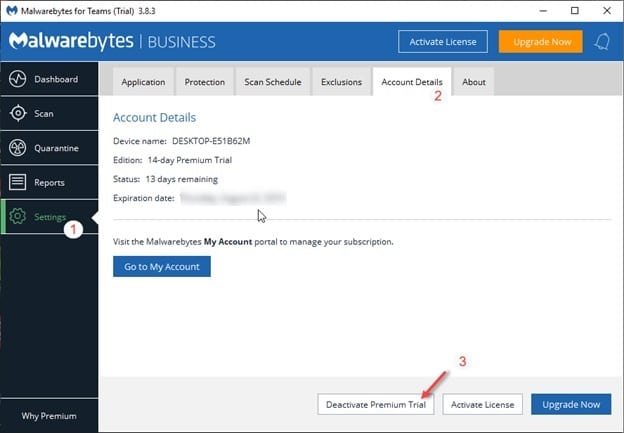Click Activate License in the header
The image size is (624, 433).
click(443, 41)
